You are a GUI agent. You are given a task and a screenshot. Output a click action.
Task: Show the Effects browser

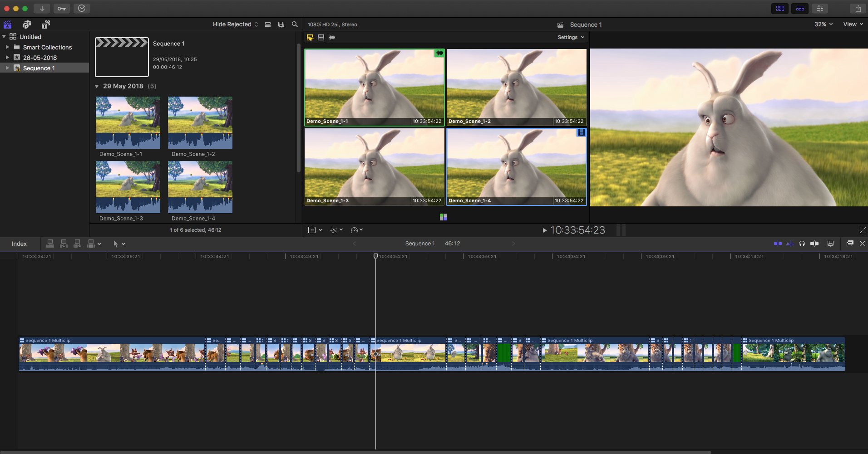[x=850, y=244]
